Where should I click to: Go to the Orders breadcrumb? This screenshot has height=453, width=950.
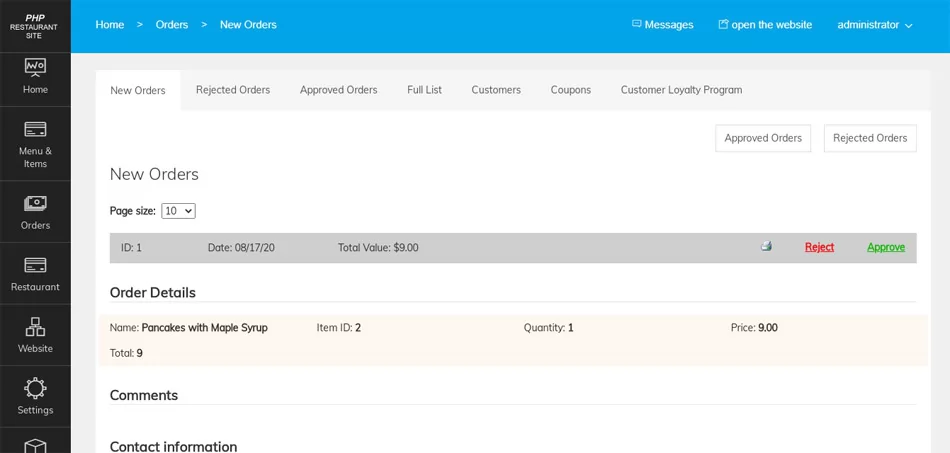(171, 25)
